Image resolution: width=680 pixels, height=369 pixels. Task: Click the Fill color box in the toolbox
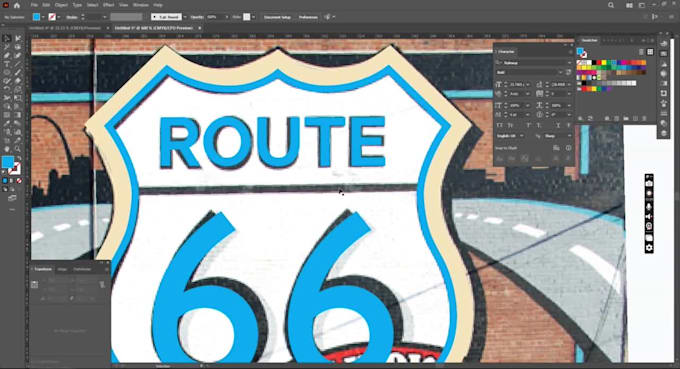(x=7, y=161)
